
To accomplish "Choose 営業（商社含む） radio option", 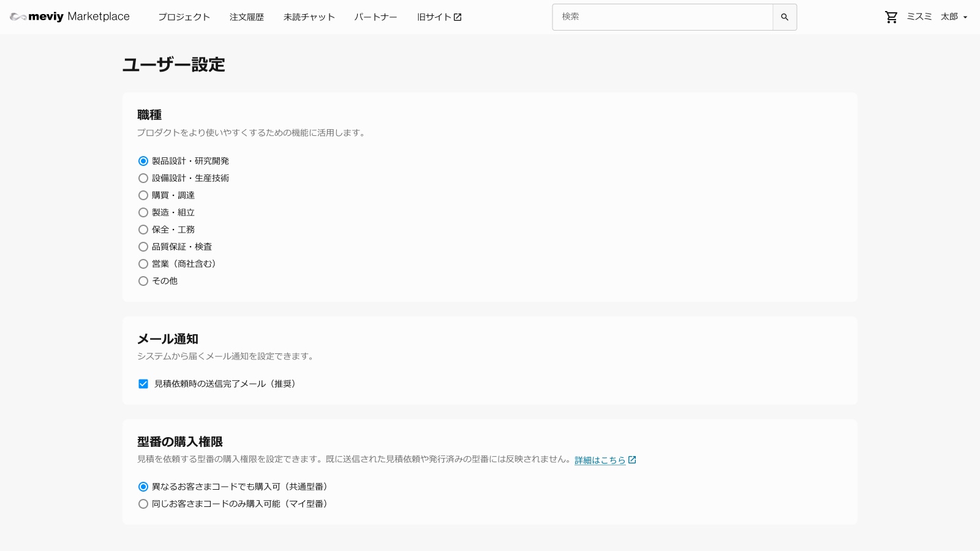I will pos(143,264).
